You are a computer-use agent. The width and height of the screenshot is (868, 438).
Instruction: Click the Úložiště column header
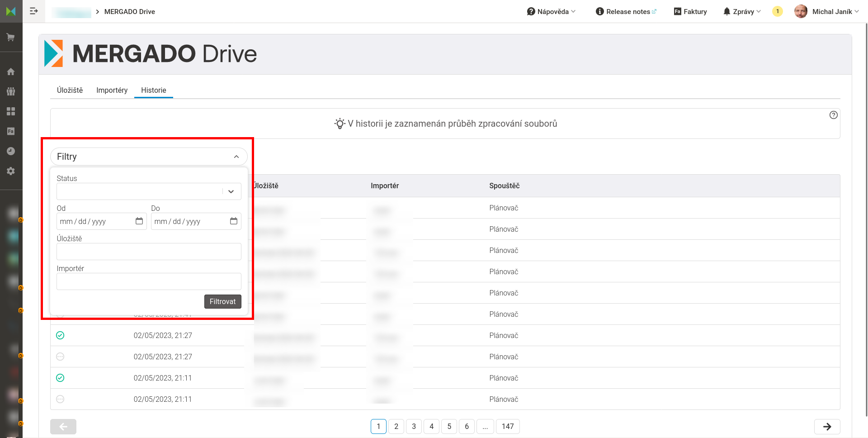(x=266, y=186)
